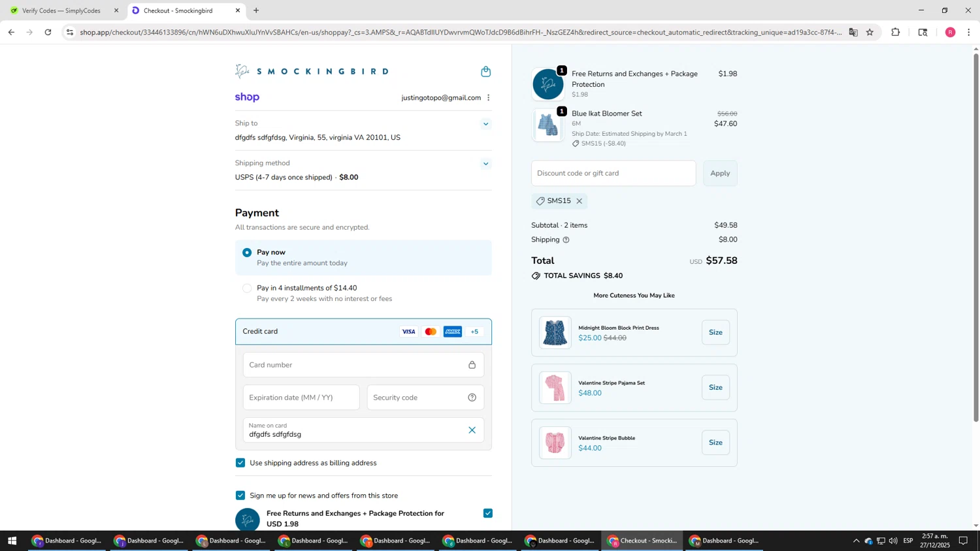980x551 pixels.
Task: Show hidden system tray icons
Action: click(857, 541)
